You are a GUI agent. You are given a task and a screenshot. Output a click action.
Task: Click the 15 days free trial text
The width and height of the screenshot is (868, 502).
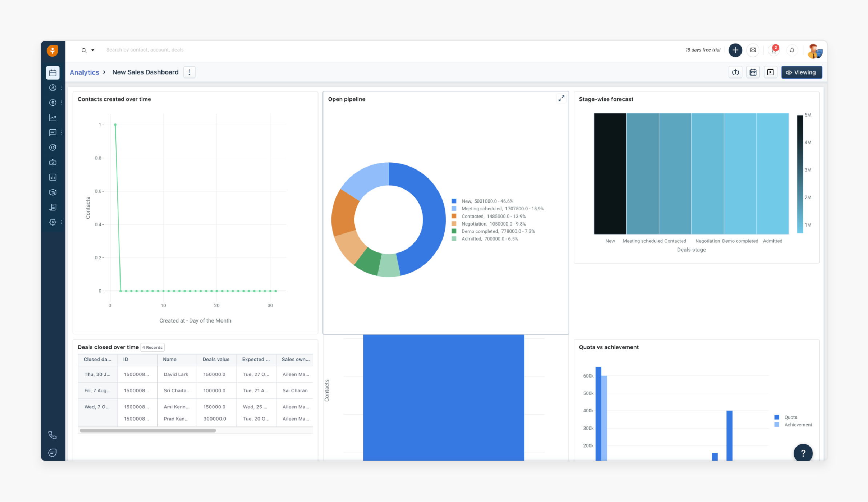pos(703,50)
